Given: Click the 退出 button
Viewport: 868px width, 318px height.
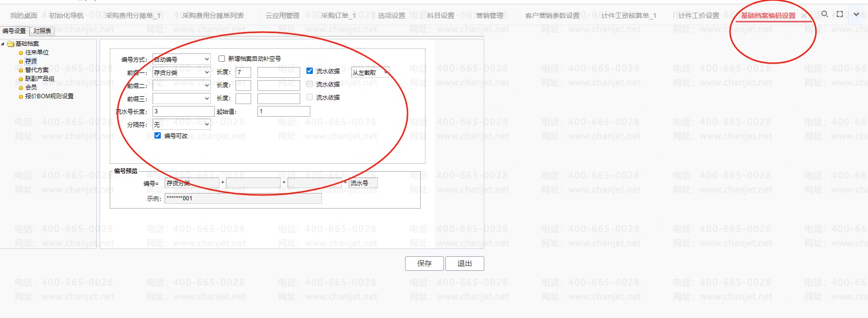Looking at the screenshot, I should pos(465,264).
